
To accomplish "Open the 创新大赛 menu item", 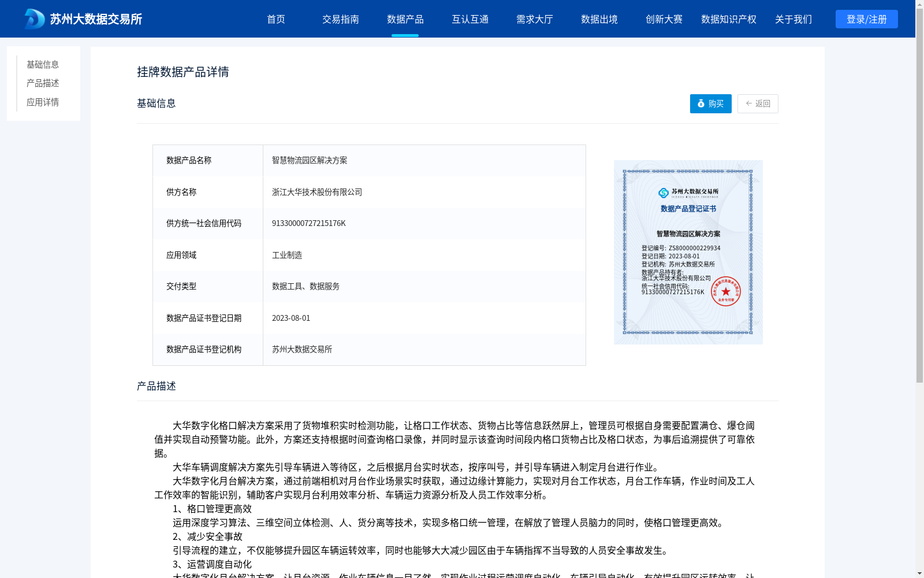I will [664, 19].
